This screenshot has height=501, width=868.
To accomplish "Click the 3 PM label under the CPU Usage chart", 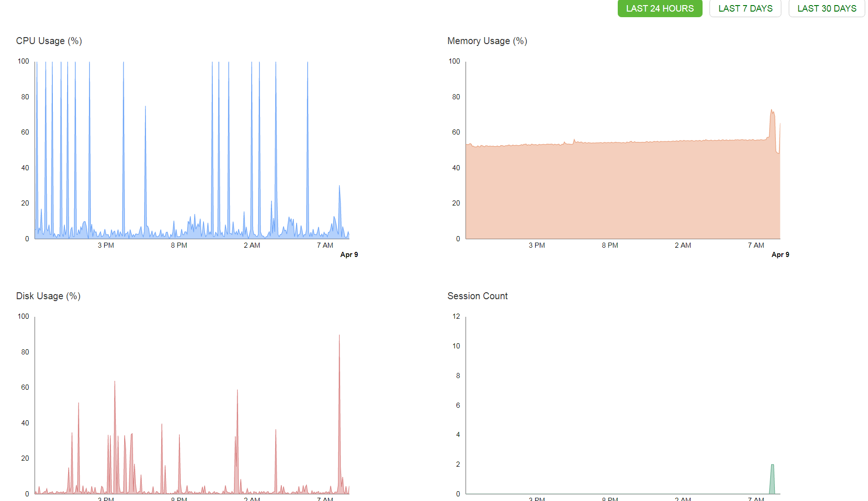I will [x=106, y=245].
